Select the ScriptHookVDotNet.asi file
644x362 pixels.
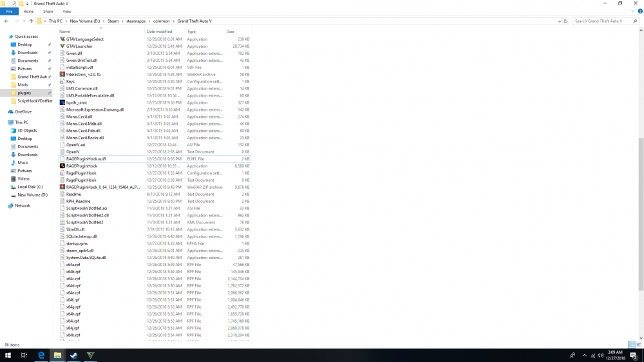click(87, 208)
